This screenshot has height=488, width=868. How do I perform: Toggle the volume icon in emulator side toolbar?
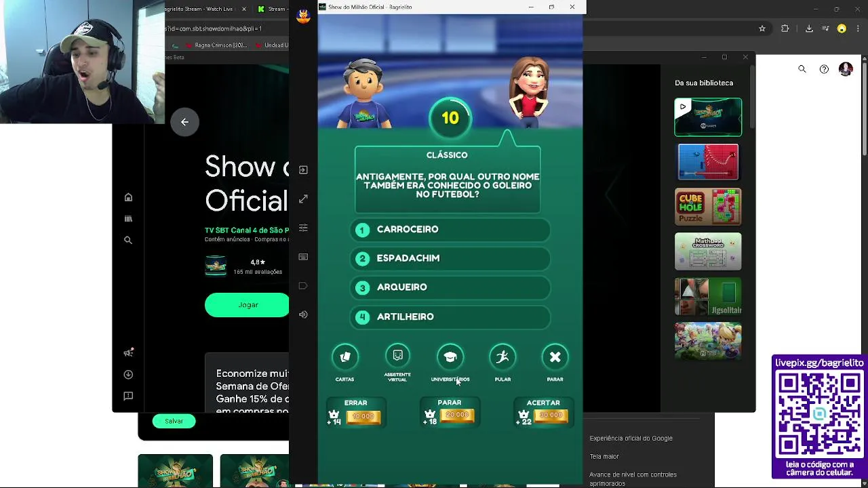click(303, 314)
